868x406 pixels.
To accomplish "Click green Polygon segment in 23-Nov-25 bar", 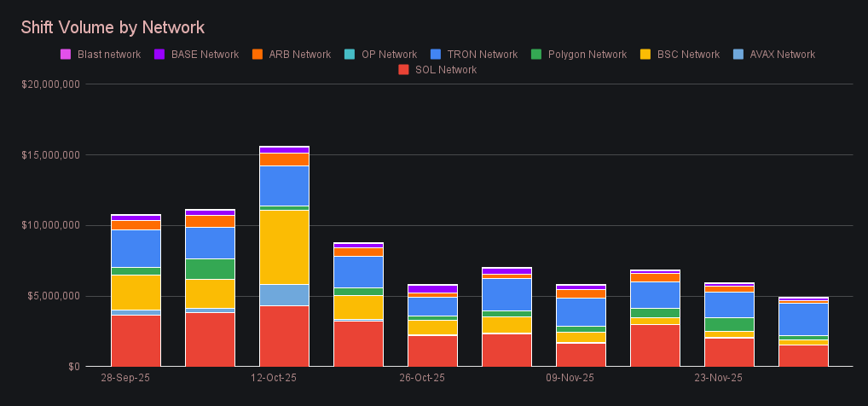I will click(729, 324).
